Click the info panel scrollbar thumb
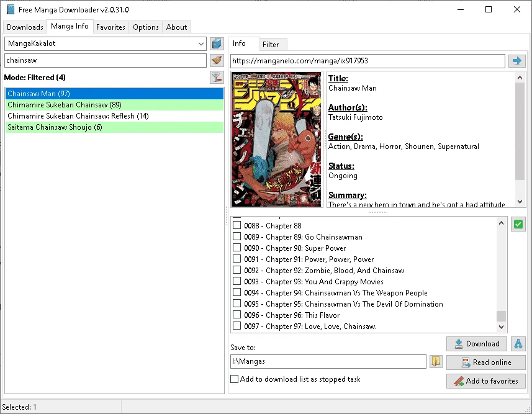Viewport: 532px width, 414px height. (x=520, y=131)
